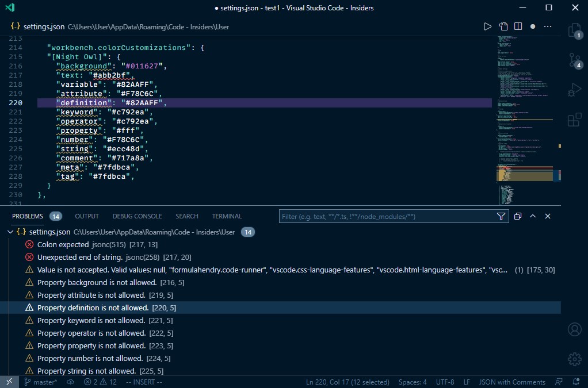588x388 pixels.
Task: Select 'Property property is not allowed' warning
Action: [281, 345]
